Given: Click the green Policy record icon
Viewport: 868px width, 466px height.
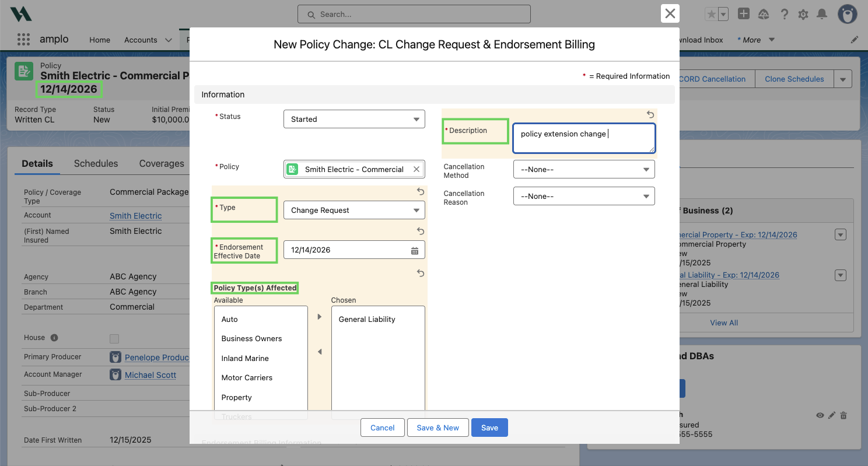Looking at the screenshot, I should point(23,71).
